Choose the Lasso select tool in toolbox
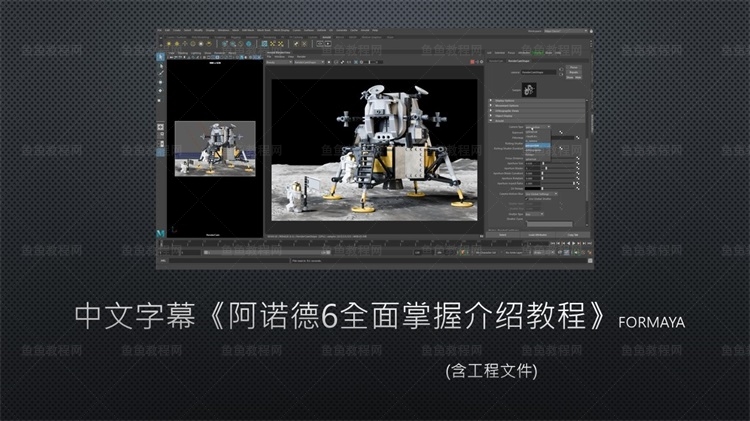Viewport: 750px width, 421px height. pyautogui.click(x=161, y=66)
